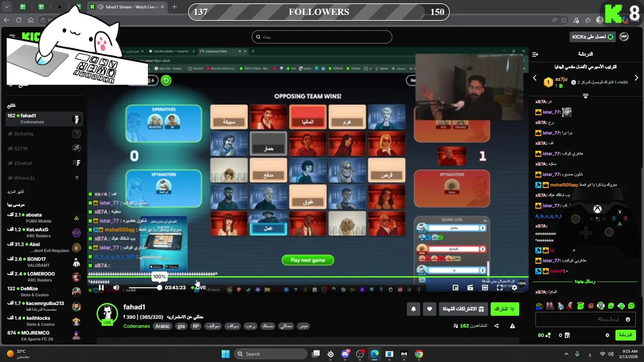Open a new browser tab plus button
644x362 pixels.
[x=175, y=7]
